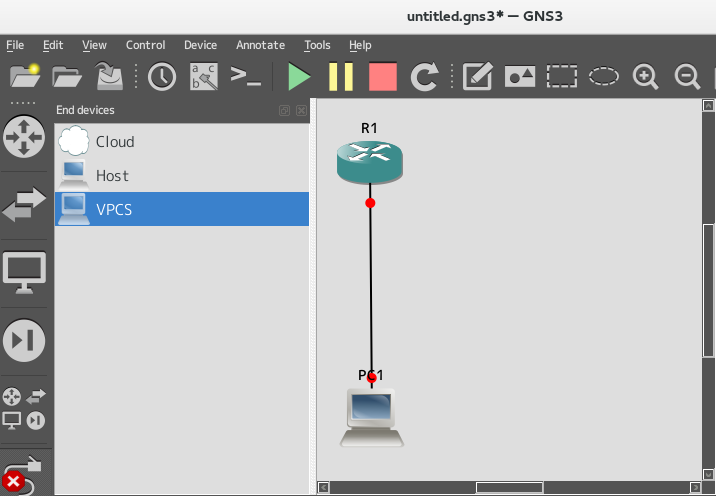
Task: Open the snapshot manager clock icon
Action: point(162,76)
